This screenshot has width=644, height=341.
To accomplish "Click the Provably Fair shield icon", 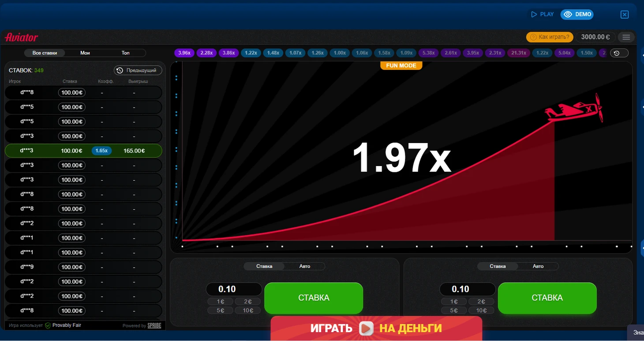I will click(x=48, y=326).
